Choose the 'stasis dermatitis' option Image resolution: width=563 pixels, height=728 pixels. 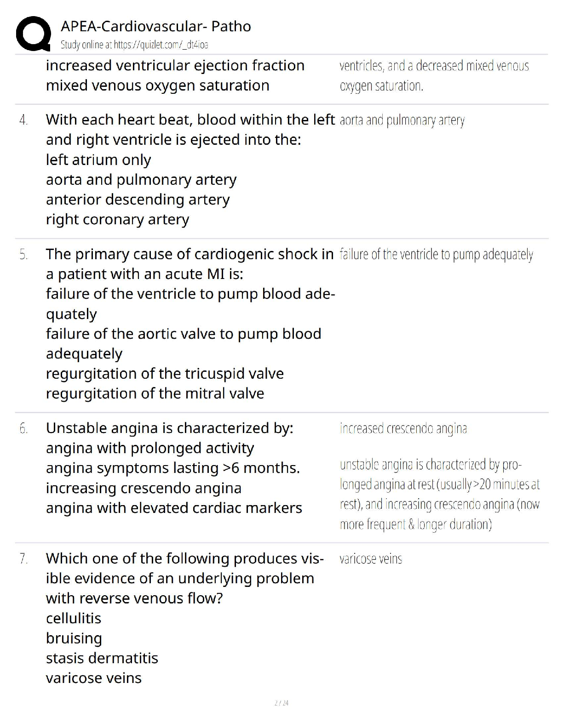[x=102, y=658]
